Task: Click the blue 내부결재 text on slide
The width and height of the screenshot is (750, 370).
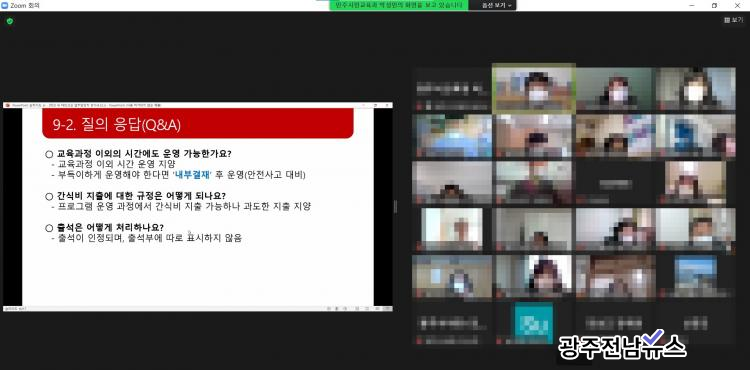Action: point(193,174)
